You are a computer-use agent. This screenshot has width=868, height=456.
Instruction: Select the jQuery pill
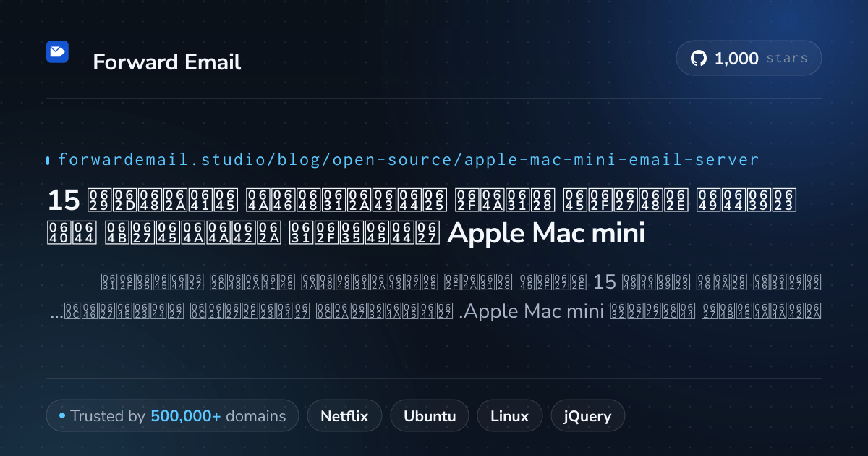pos(587,416)
